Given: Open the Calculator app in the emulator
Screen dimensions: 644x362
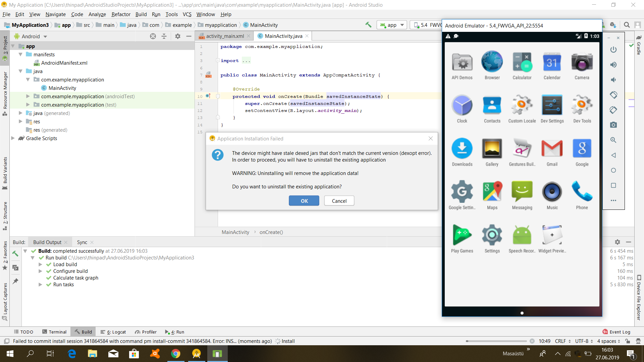Looking at the screenshot, I should click(522, 66).
